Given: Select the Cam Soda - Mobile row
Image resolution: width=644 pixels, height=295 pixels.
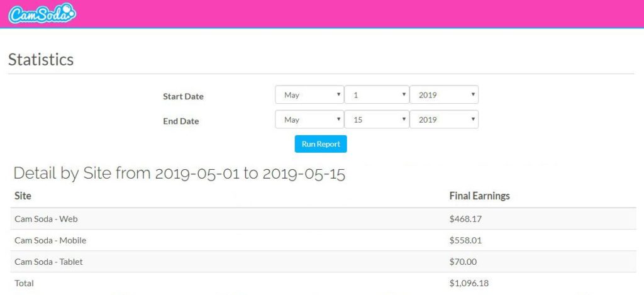Looking at the screenshot, I should tap(323, 240).
